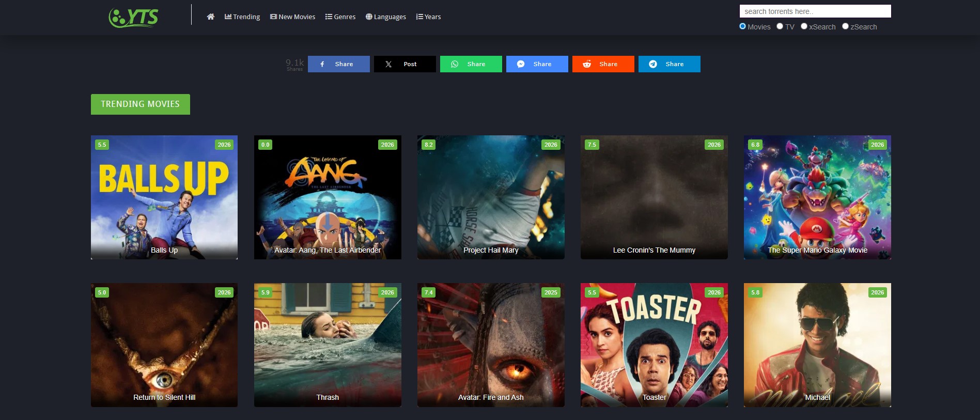The height and width of the screenshot is (420, 980).
Task: Share via the Telegram button
Action: 669,64
